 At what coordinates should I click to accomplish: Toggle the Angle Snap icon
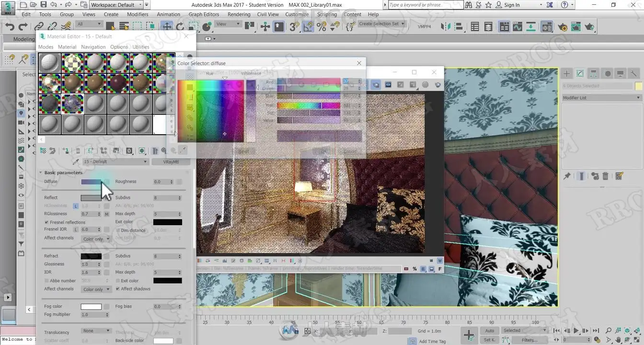point(308,27)
